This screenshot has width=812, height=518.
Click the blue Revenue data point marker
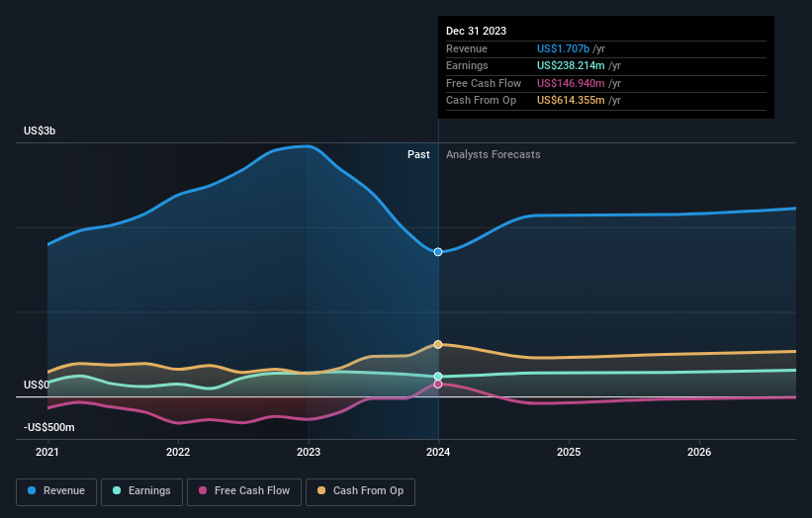(x=438, y=252)
